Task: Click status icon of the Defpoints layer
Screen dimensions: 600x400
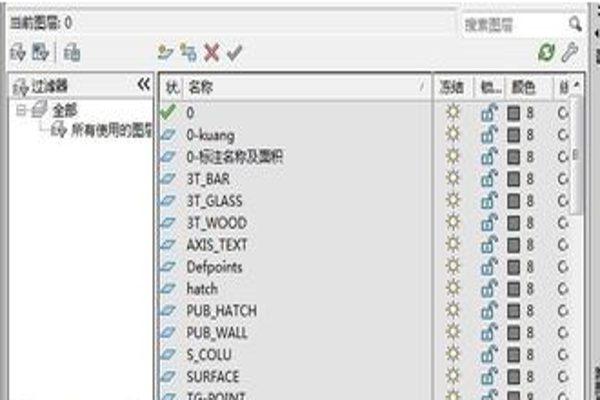Action: (x=168, y=267)
